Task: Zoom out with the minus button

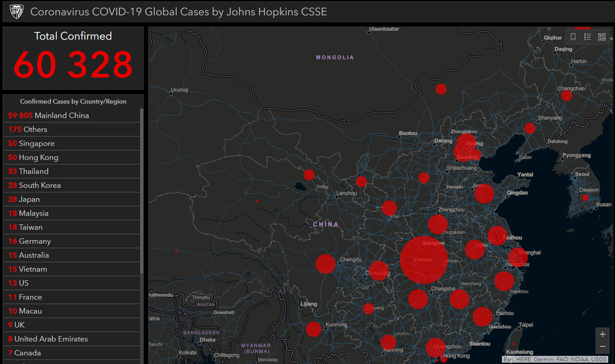Action: (x=603, y=347)
